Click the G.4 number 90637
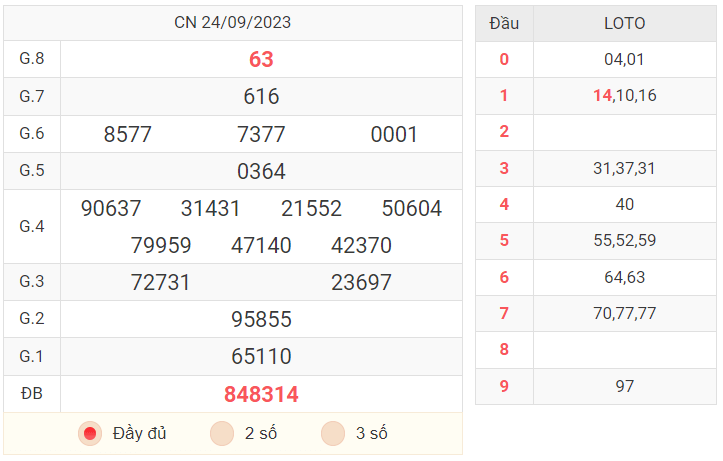 pos(111,208)
